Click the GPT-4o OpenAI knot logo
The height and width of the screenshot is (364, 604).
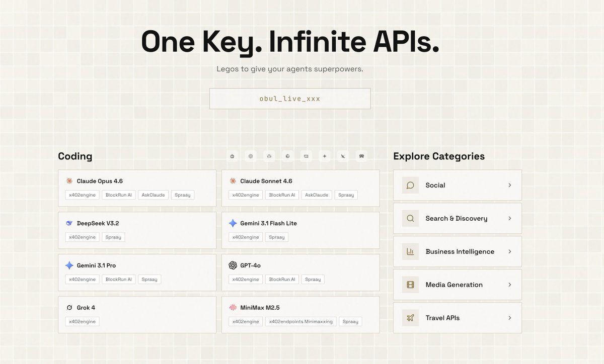[233, 265]
